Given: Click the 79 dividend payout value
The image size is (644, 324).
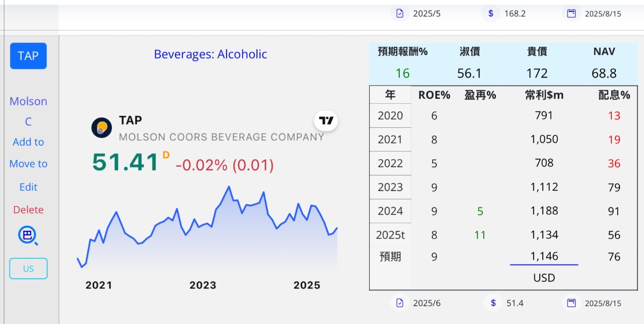Looking at the screenshot, I should (x=614, y=188).
